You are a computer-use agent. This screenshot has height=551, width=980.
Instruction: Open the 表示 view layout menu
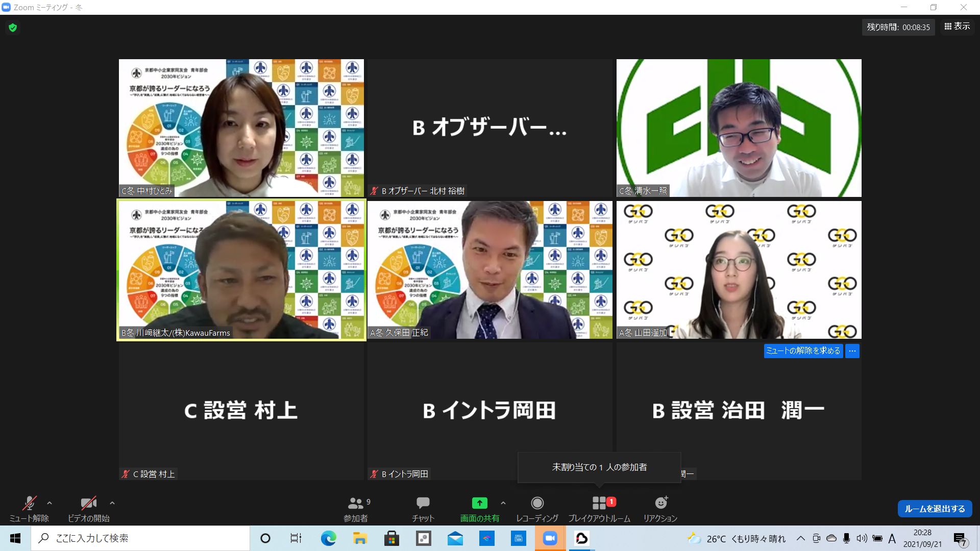[957, 27]
